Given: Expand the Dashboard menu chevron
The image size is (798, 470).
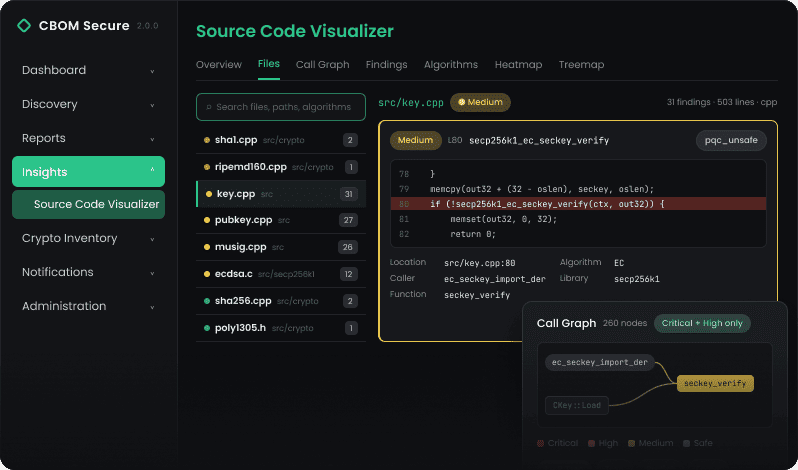Looking at the screenshot, I should [152, 71].
